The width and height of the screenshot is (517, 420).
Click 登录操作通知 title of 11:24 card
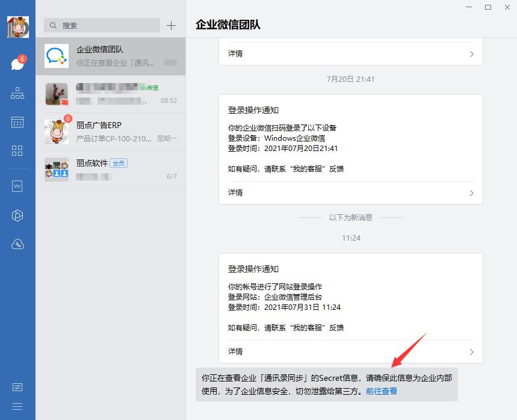pos(253,269)
